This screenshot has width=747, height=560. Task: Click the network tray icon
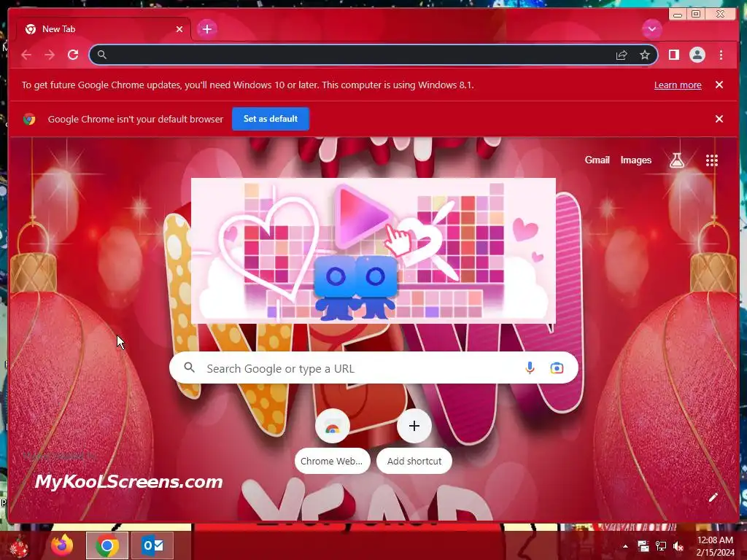[661, 546]
